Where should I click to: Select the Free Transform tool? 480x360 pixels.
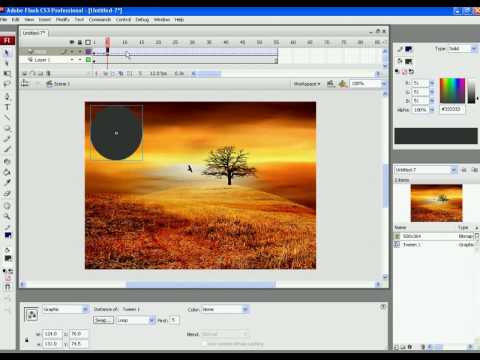[x=7, y=73]
